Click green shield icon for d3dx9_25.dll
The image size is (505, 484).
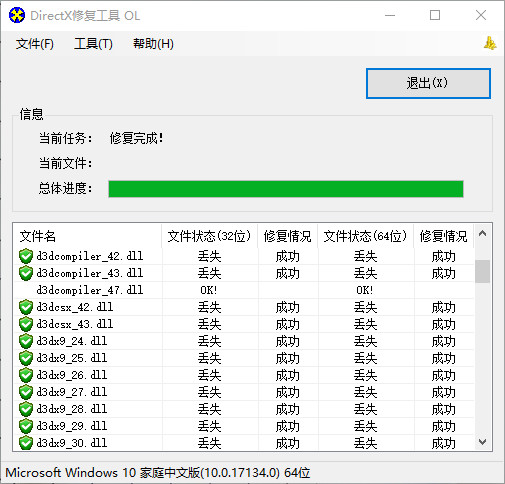(x=26, y=358)
